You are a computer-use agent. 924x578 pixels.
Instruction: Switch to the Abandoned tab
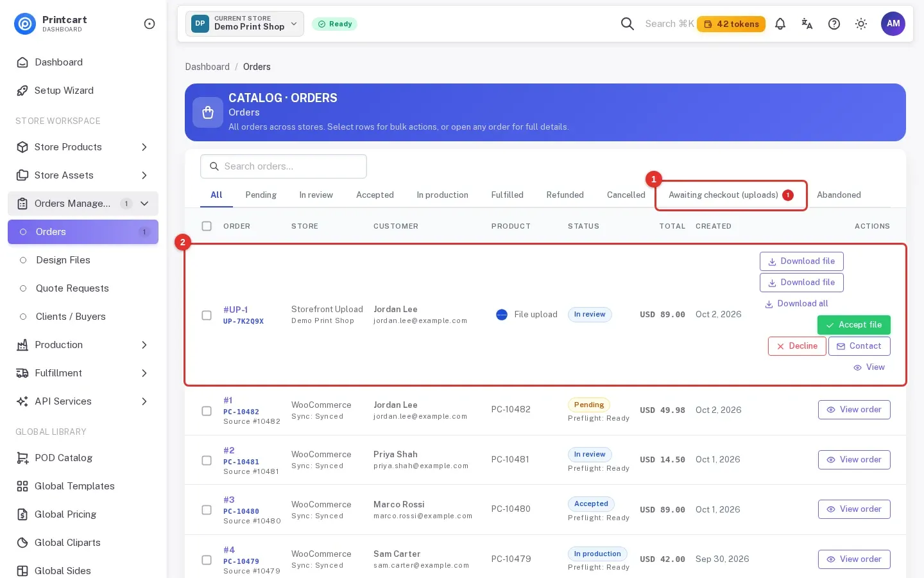(839, 195)
